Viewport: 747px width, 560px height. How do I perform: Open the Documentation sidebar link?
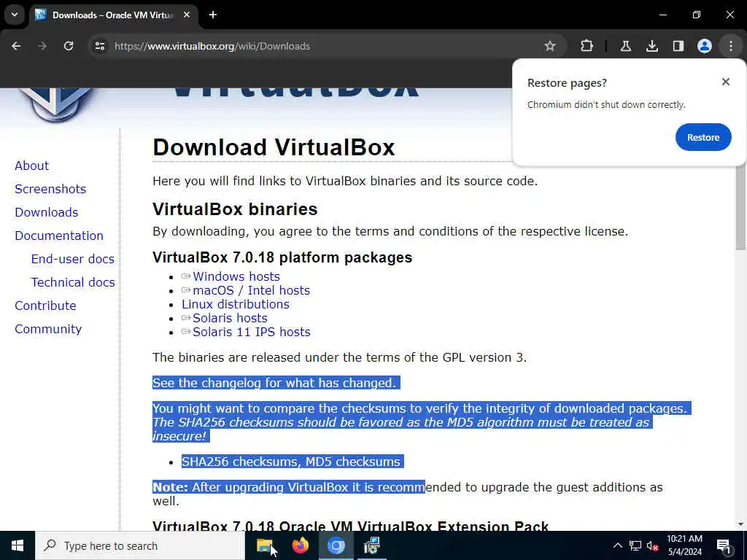click(58, 236)
